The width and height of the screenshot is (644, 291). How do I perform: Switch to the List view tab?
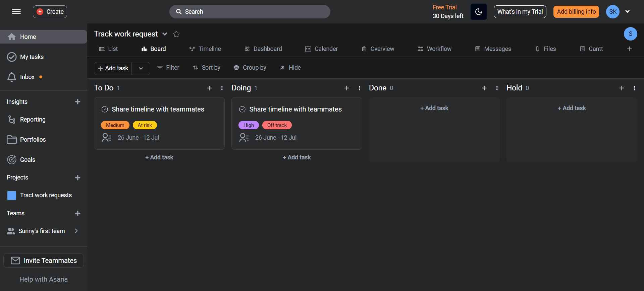(x=108, y=49)
